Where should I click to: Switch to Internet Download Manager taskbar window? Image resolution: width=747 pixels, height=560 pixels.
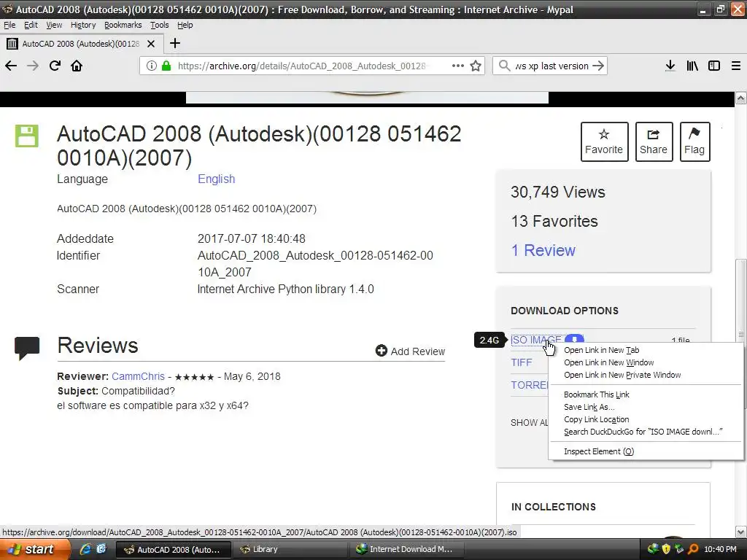pos(406,549)
